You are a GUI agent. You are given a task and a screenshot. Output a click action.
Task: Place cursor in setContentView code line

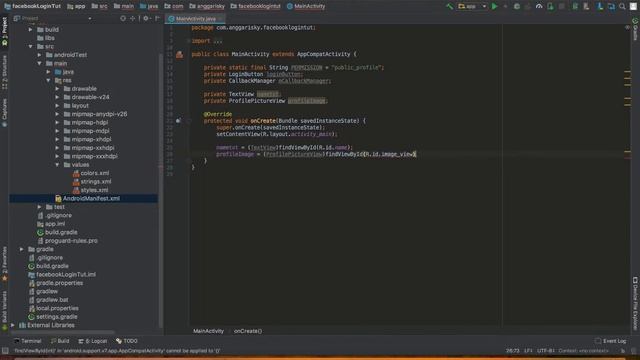pyautogui.click(x=277, y=134)
